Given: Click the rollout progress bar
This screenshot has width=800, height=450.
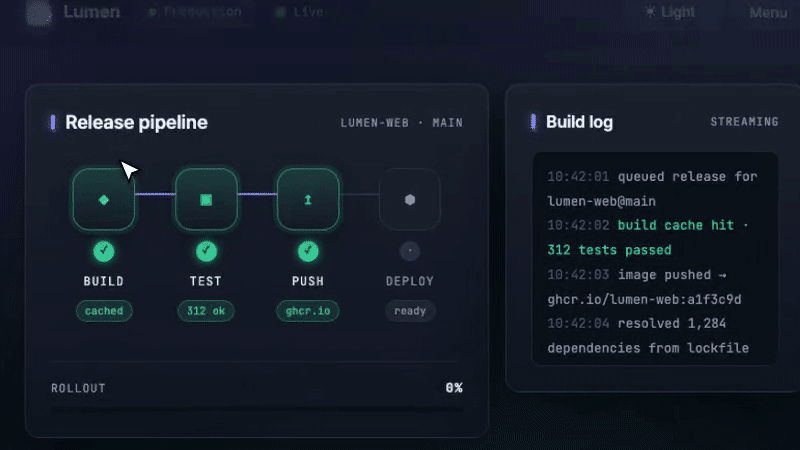Looking at the screenshot, I should click(257, 409).
